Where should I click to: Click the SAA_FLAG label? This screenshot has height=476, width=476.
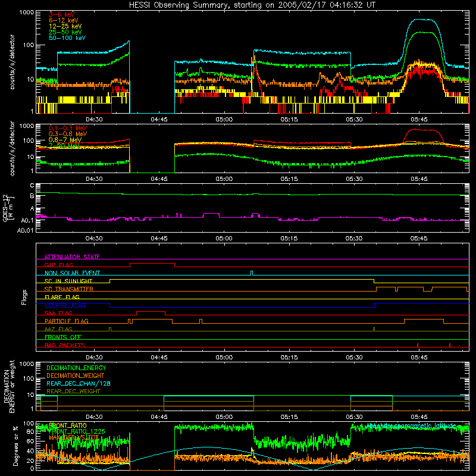(x=58, y=313)
